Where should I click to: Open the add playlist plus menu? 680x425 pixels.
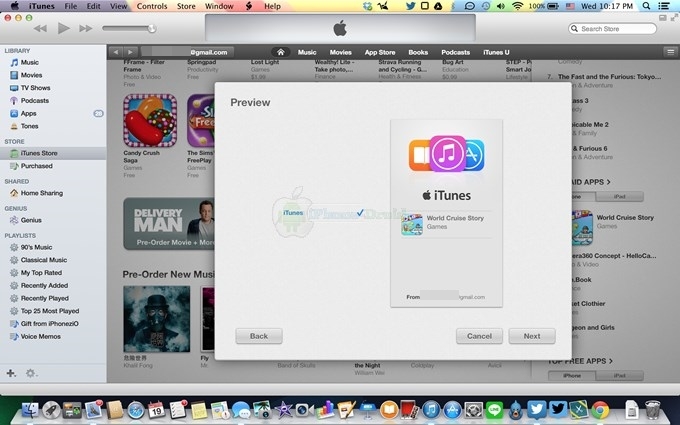[11, 373]
